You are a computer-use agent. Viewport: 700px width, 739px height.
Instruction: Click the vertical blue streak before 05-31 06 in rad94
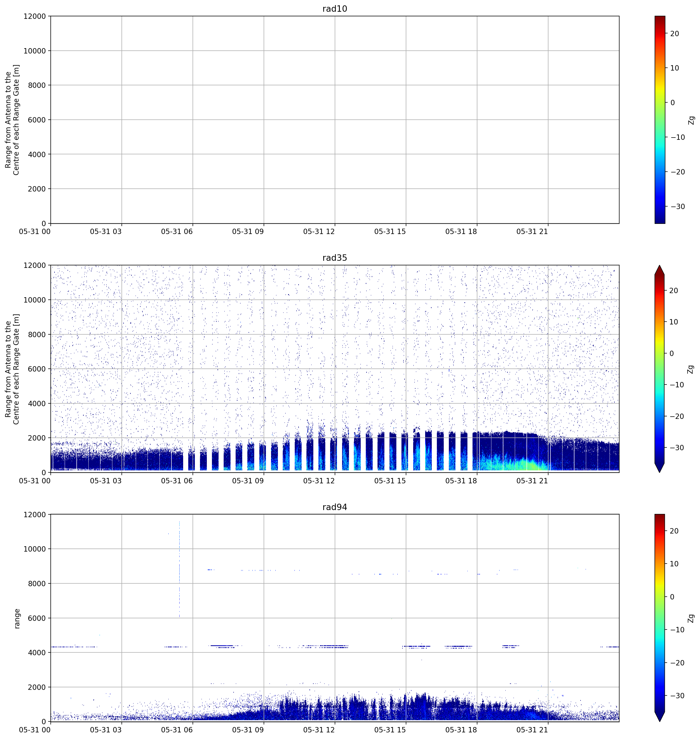coord(180,569)
